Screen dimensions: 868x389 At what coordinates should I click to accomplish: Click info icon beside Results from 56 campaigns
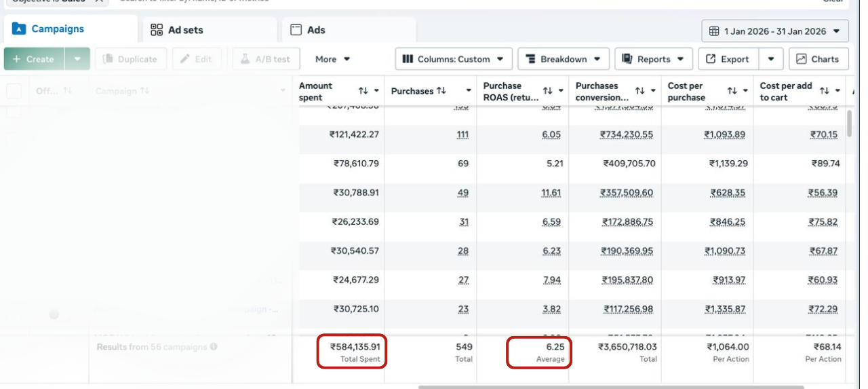coord(214,347)
